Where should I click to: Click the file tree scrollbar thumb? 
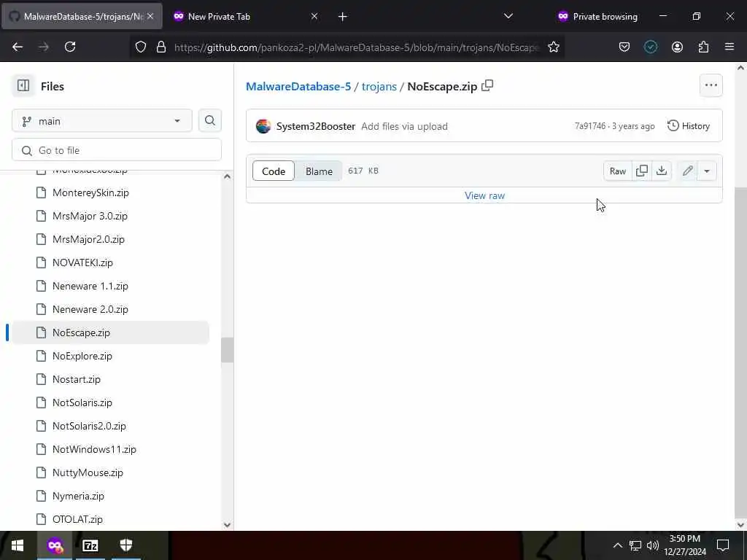click(228, 350)
